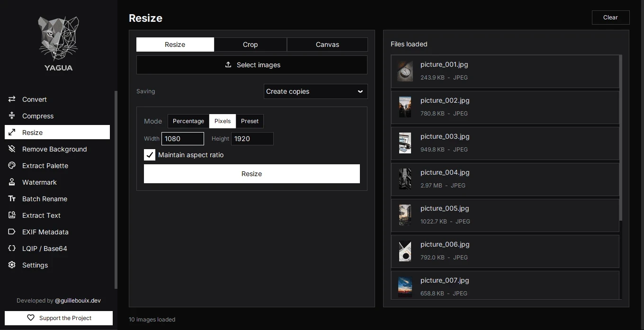Click the upload icon beside Select images
644x330 pixels.
tap(228, 65)
